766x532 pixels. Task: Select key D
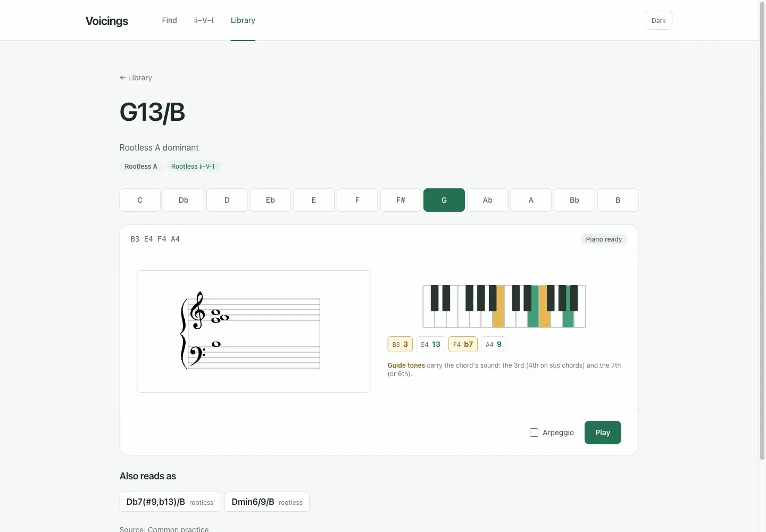[227, 200]
